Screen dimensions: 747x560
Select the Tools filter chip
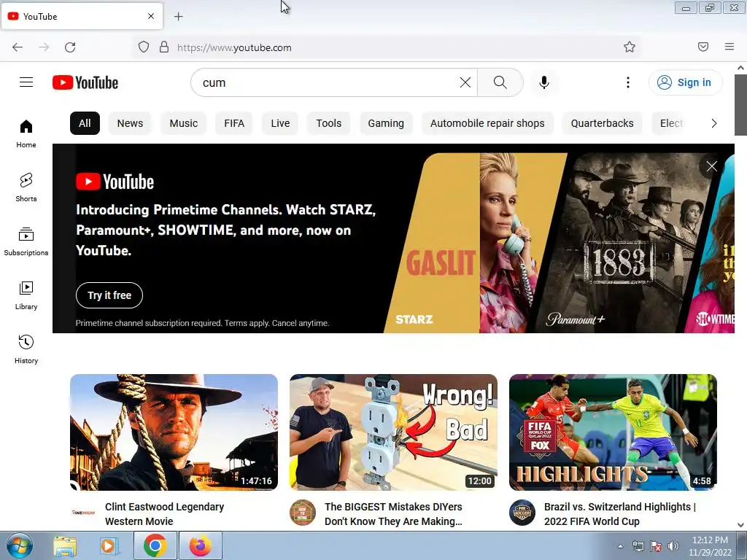(x=329, y=123)
